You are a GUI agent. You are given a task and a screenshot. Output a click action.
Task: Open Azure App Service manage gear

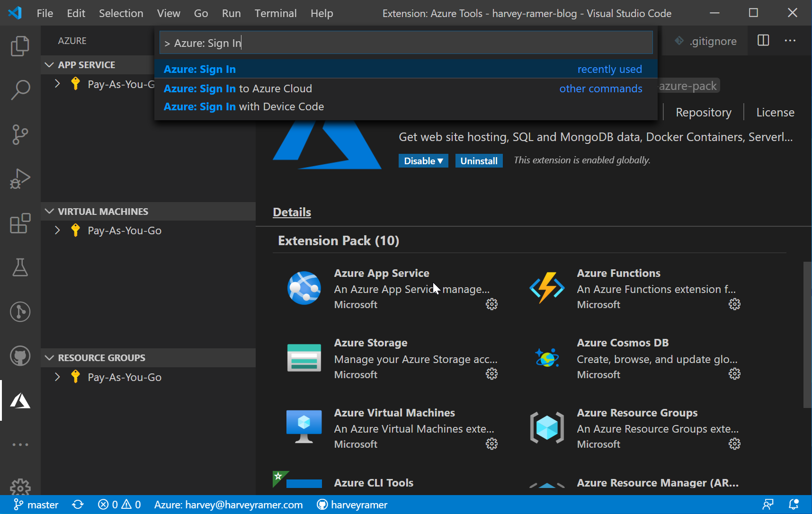492,304
